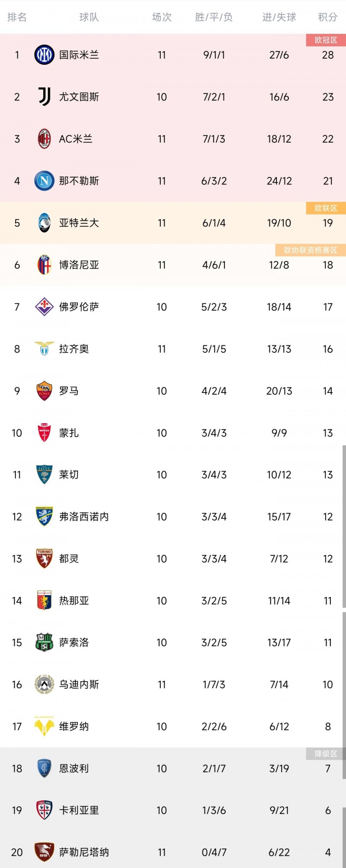Select the Juventus badge logo
This screenshot has width=346, height=868.
[x=44, y=97]
